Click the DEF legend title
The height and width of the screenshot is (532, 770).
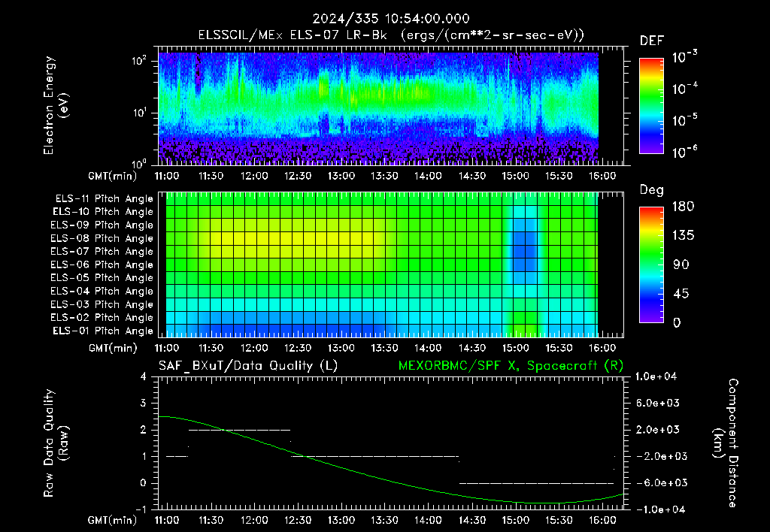pyautogui.click(x=652, y=41)
